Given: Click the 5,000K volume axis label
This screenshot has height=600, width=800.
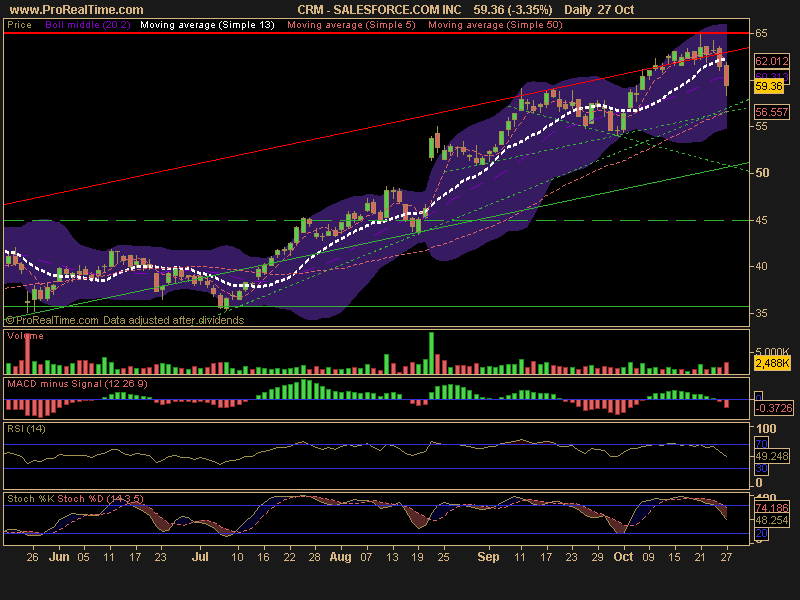Looking at the screenshot, I should coord(771,352).
